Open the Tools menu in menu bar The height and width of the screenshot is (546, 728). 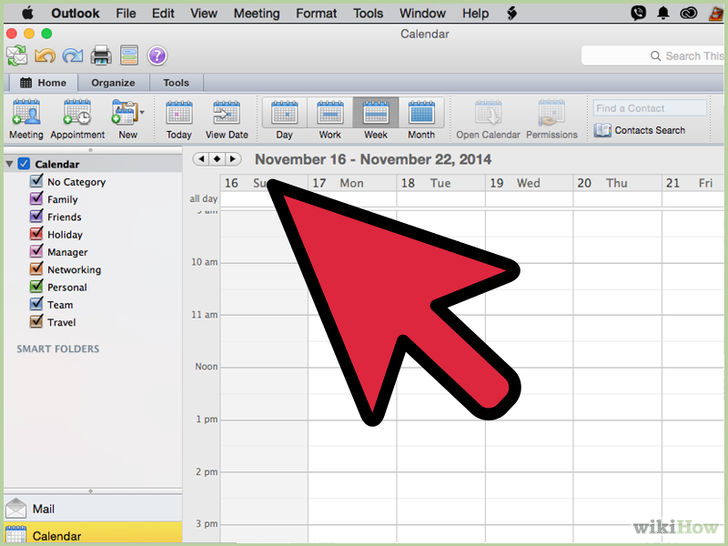click(368, 13)
